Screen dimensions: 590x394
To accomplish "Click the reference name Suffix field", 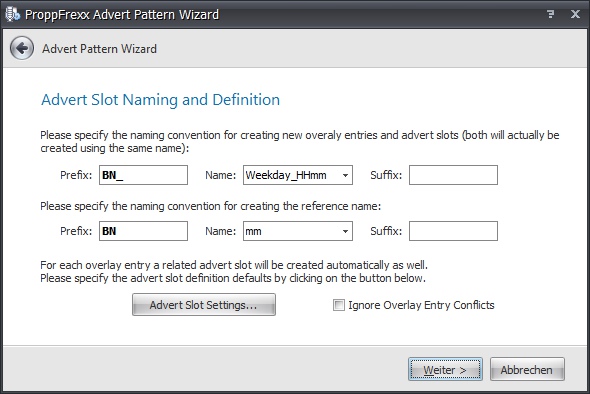I will coord(453,231).
